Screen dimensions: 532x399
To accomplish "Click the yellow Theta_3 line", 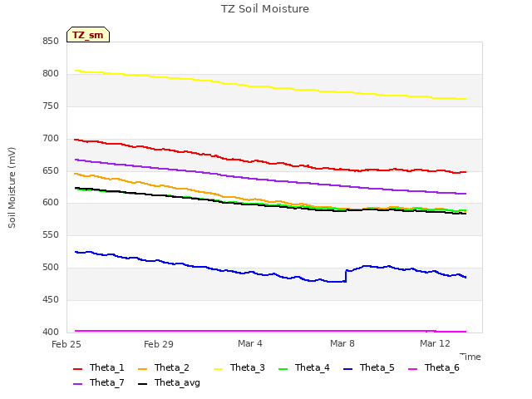I will point(270,87).
